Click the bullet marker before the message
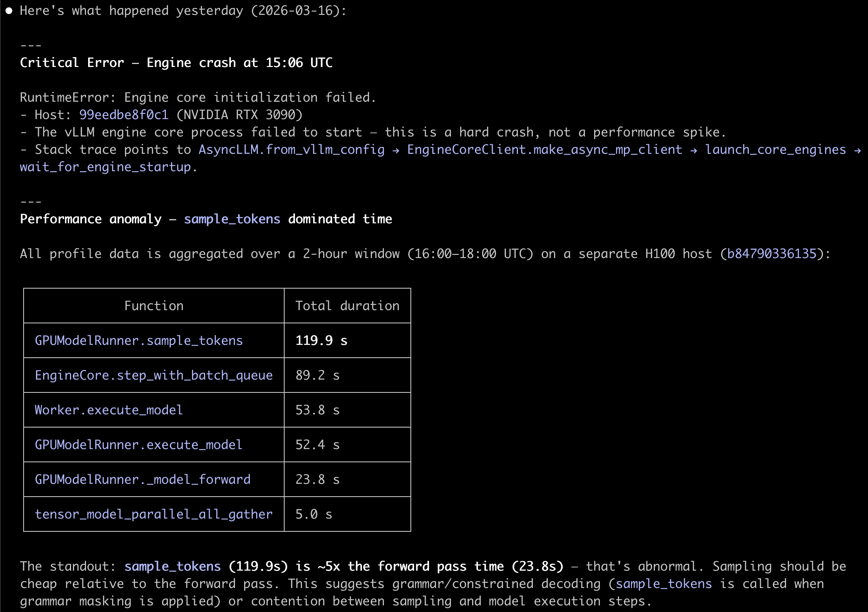 (9, 10)
